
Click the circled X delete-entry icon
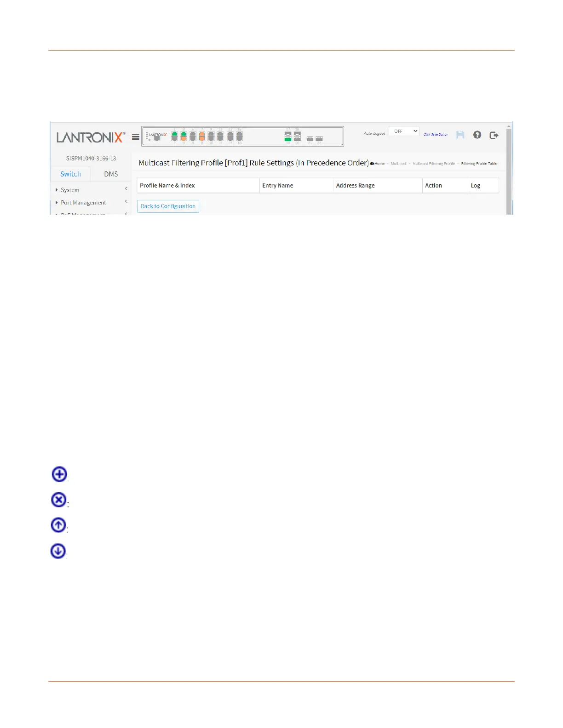click(x=58, y=500)
